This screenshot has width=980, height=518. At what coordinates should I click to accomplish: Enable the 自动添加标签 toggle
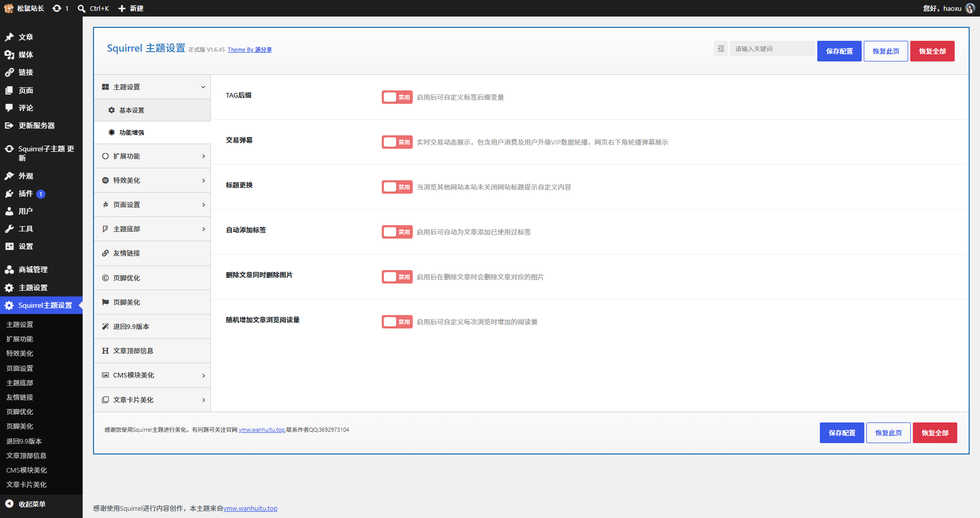pyautogui.click(x=397, y=232)
